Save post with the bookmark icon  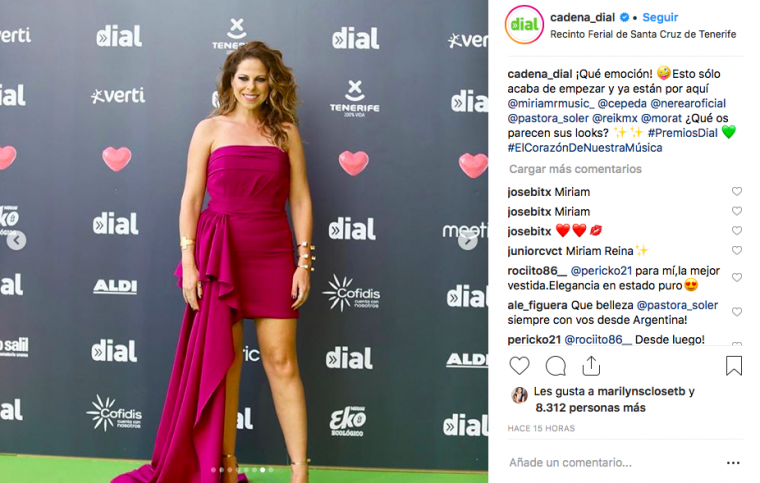[733, 366]
